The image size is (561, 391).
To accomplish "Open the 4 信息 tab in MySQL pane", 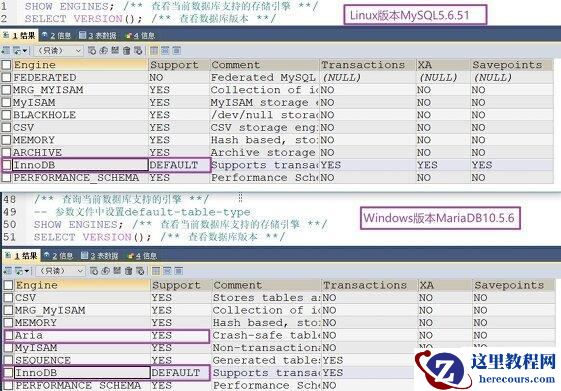I will [140, 35].
